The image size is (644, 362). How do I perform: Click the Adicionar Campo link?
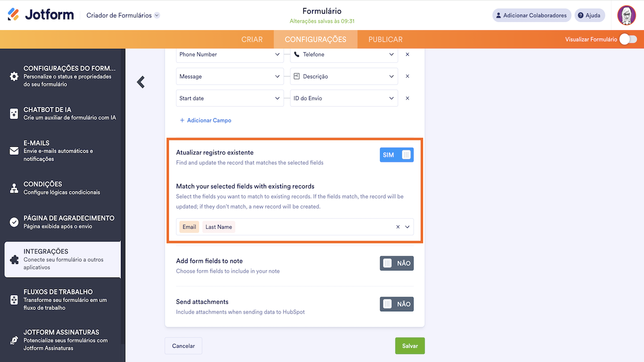[205, 121]
